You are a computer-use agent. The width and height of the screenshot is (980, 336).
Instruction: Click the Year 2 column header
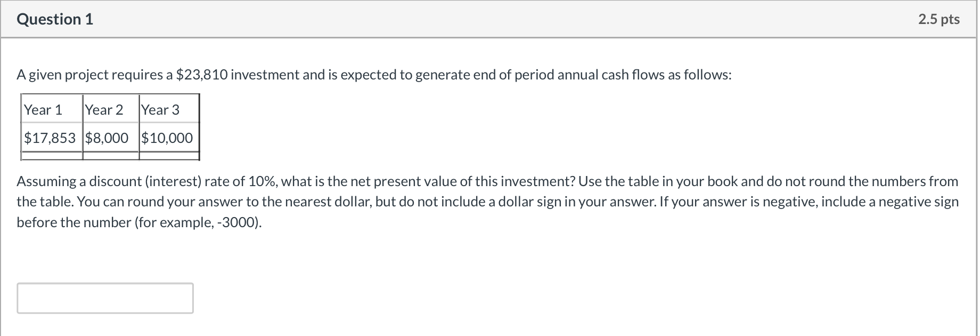[x=104, y=110]
